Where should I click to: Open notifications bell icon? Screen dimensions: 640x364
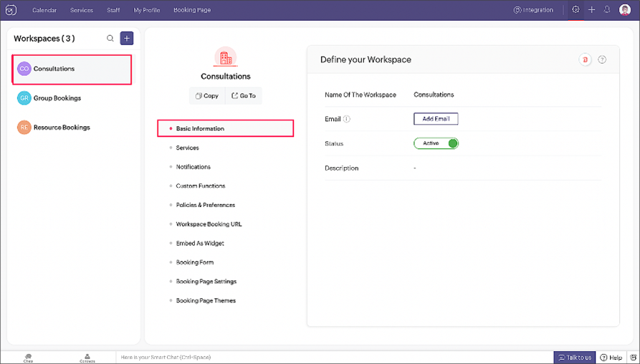tap(607, 10)
